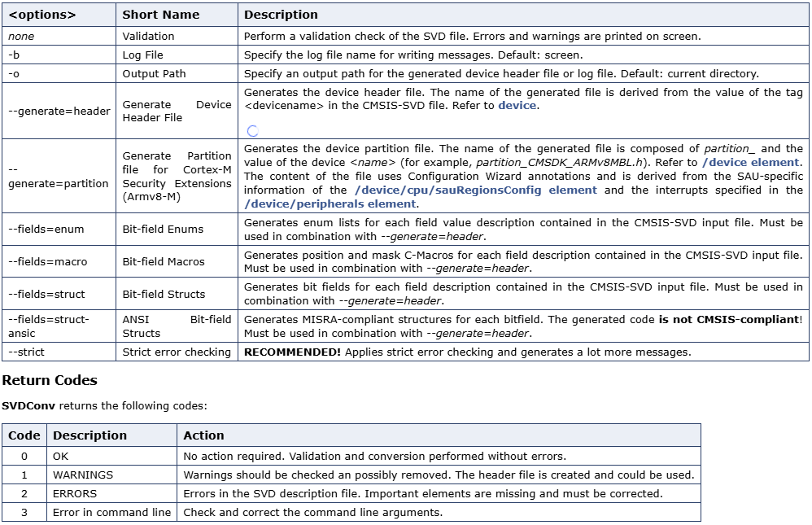The height and width of the screenshot is (525, 812).
Task: Click the '--fields=struct-ansic' option cell
Action: coord(49,326)
